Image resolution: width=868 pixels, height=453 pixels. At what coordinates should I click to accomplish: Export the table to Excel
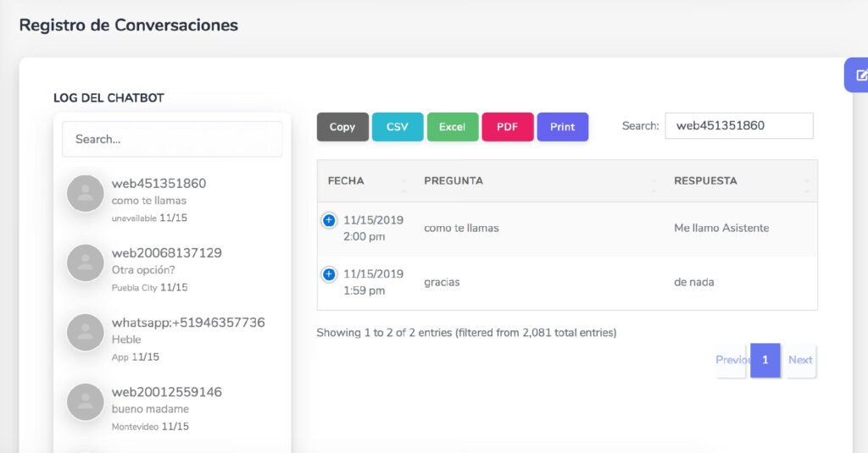click(453, 127)
